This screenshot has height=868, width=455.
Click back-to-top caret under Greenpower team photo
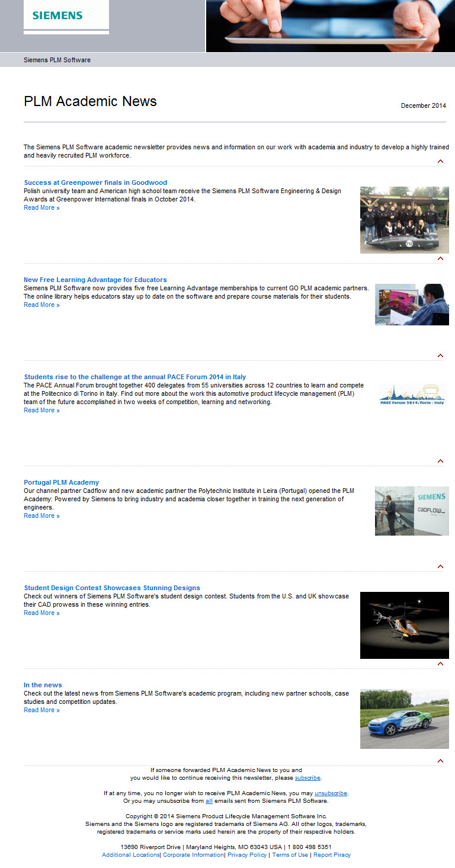[x=440, y=258]
